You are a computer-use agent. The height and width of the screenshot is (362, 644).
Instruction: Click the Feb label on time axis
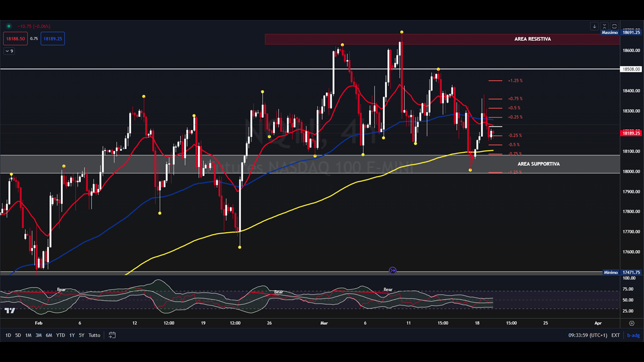click(39, 323)
